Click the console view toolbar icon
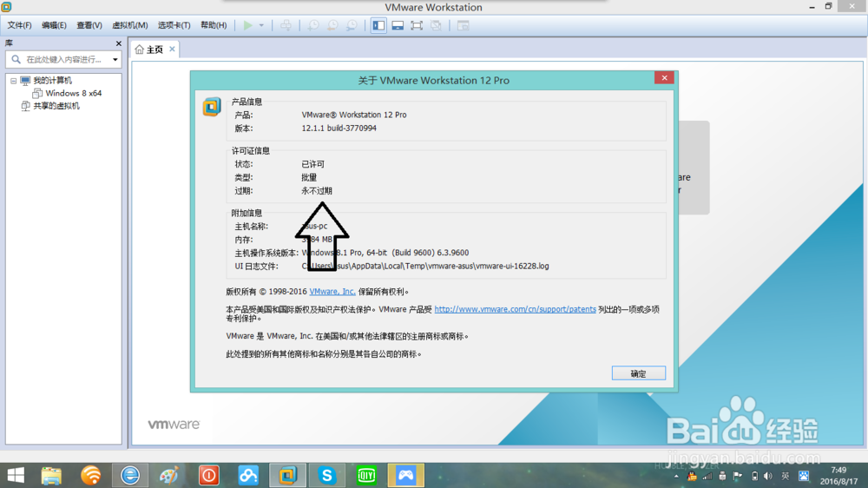Viewport: 868px width, 488px height. (x=464, y=25)
